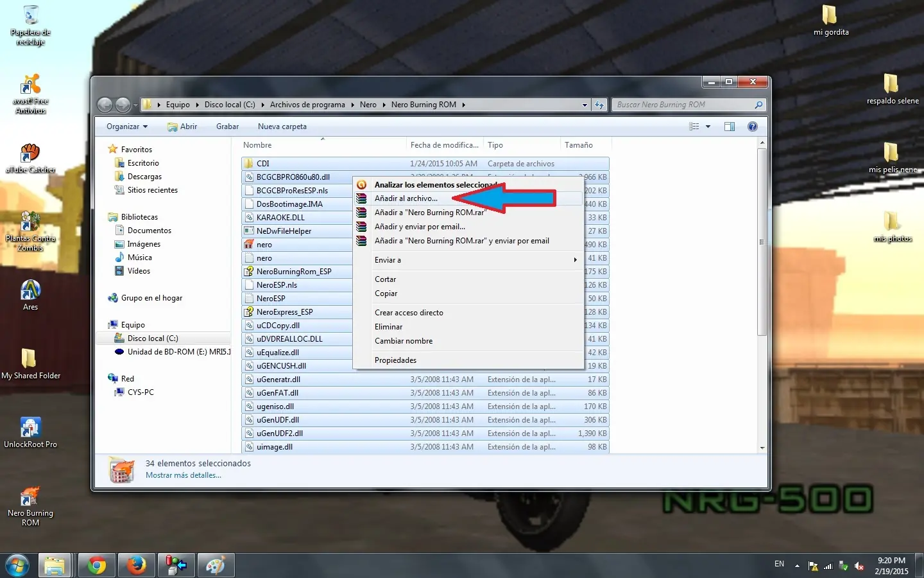Click the taskbar clock showing 9:20 PM
The image size is (924, 578).
[892, 566]
